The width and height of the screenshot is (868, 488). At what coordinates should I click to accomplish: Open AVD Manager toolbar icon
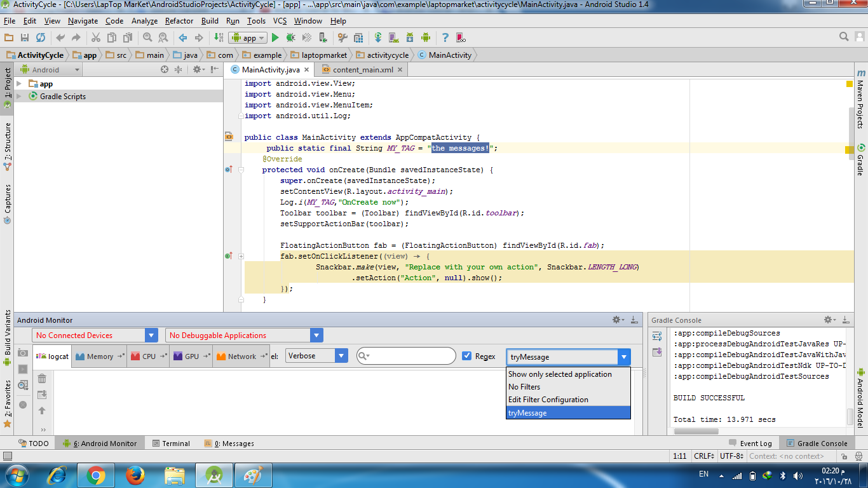pos(393,37)
